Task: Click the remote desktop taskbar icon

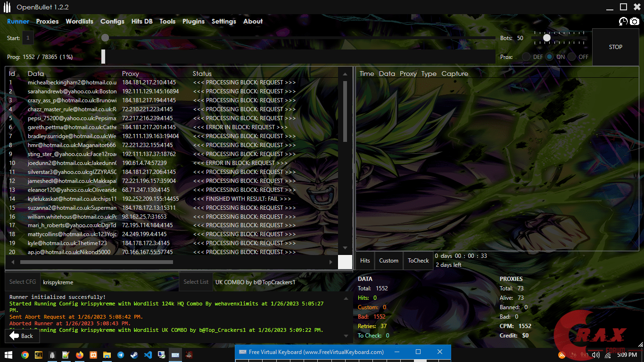Action: (x=162, y=355)
